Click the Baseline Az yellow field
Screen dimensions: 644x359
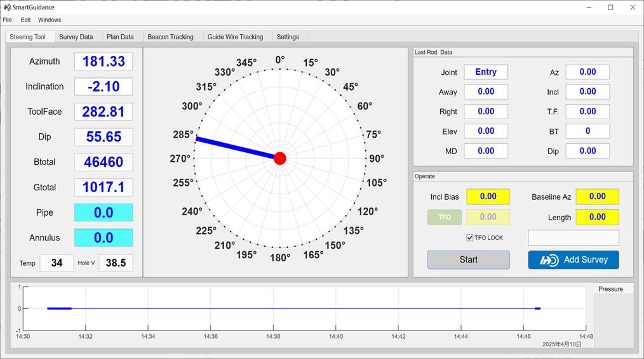tap(597, 197)
